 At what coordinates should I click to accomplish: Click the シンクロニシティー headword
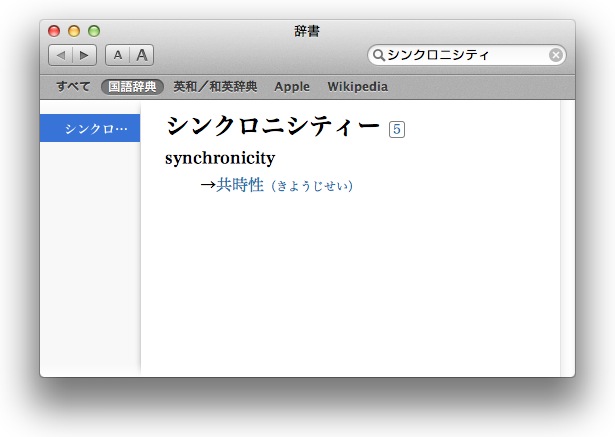coord(273,127)
